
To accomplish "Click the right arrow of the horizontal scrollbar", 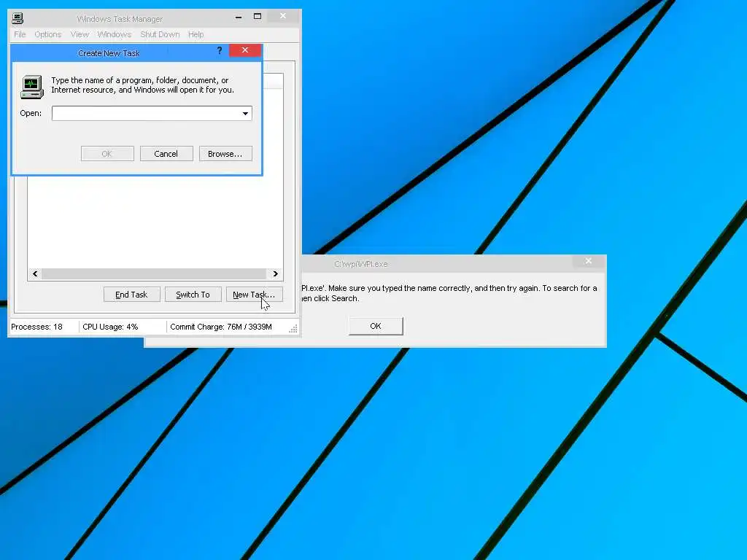I will [x=275, y=274].
